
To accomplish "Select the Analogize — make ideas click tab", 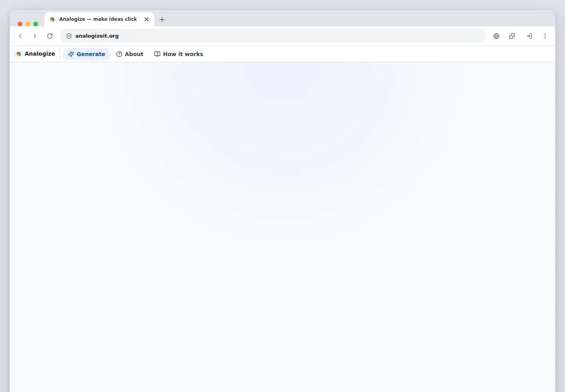I will point(99,19).
